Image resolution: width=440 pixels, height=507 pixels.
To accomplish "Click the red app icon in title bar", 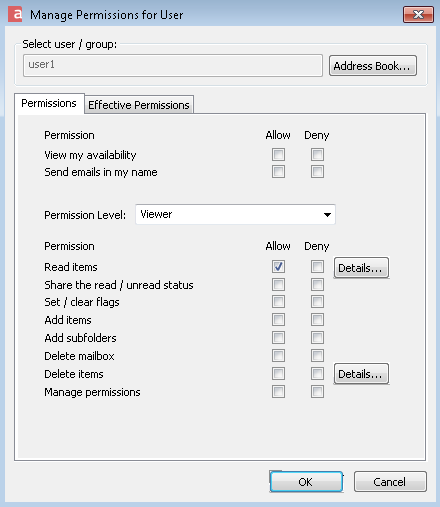I will pos(15,14).
